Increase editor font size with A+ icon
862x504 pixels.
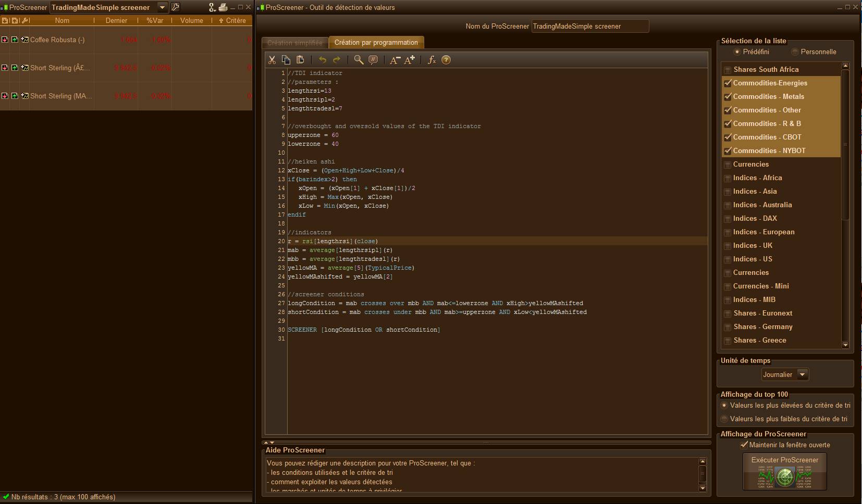[410, 60]
